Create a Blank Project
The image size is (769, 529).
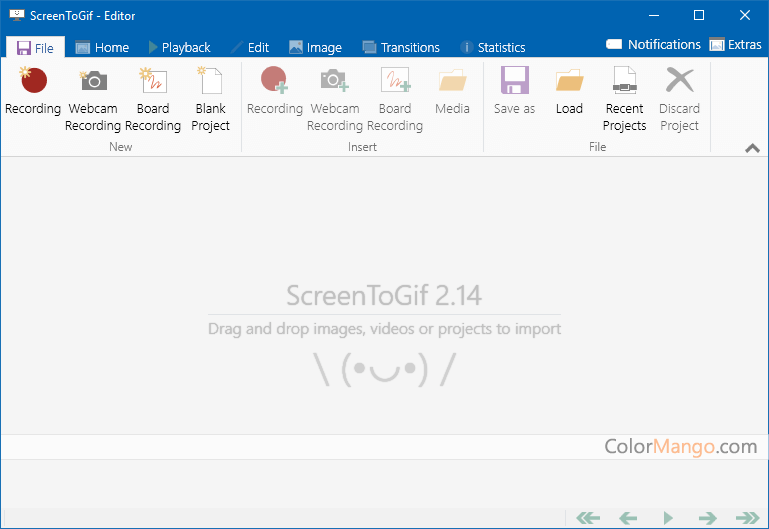[210, 98]
